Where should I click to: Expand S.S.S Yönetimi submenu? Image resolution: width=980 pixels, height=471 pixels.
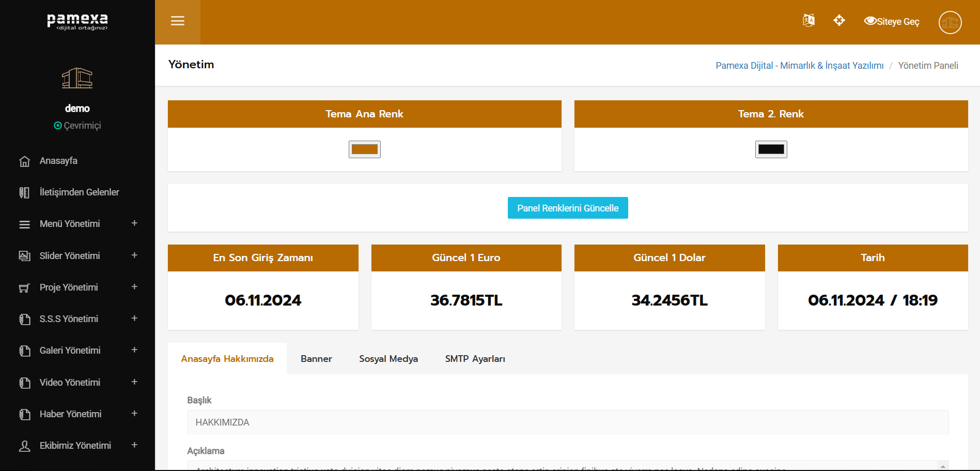tap(134, 318)
